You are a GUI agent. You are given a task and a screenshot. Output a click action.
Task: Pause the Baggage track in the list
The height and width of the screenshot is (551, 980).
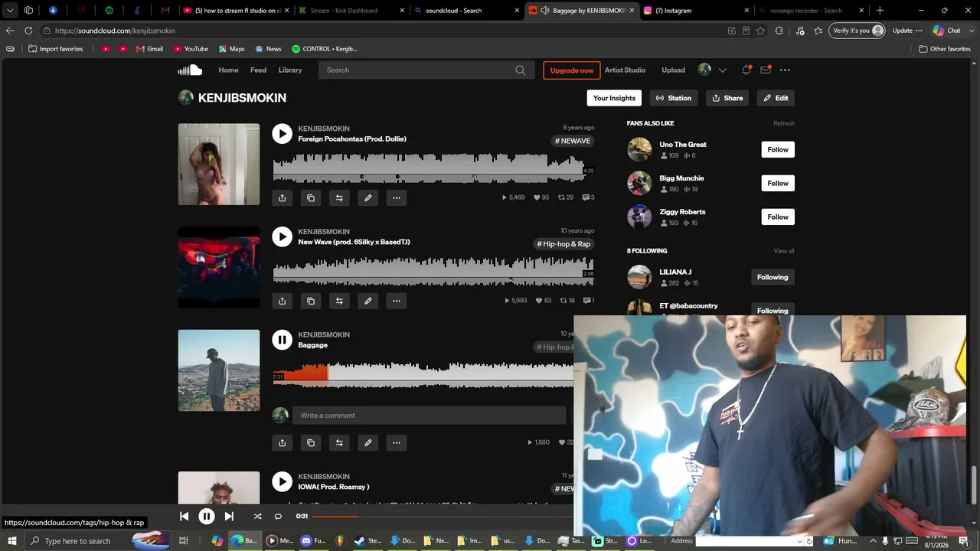pos(282,340)
